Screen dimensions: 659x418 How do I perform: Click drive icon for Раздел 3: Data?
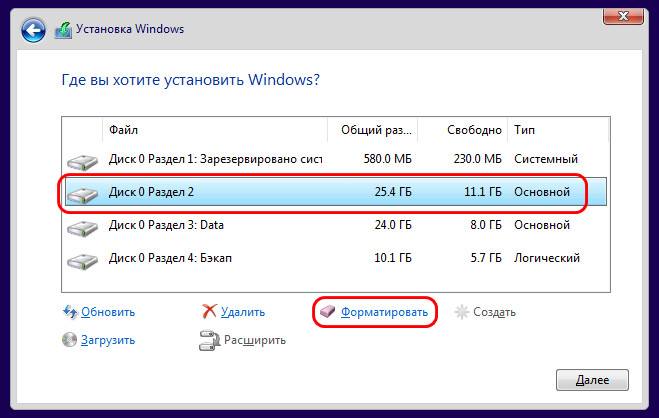[x=82, y=228]
